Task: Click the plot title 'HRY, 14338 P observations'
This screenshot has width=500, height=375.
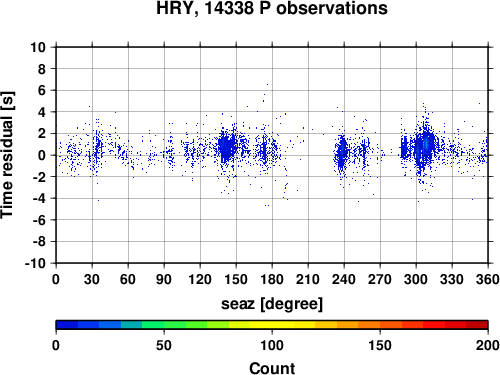Action: coord(272,8)
